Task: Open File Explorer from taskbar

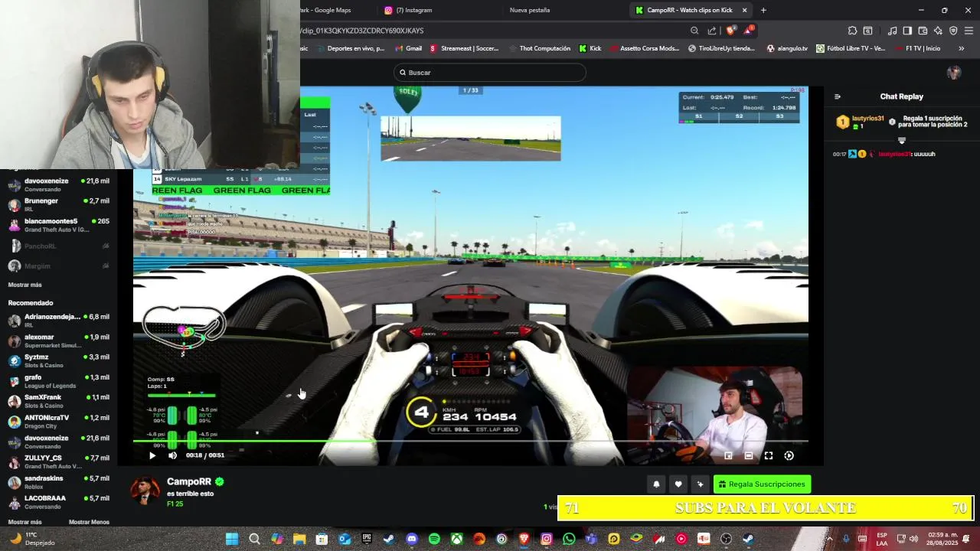Action: coord(299,539)
